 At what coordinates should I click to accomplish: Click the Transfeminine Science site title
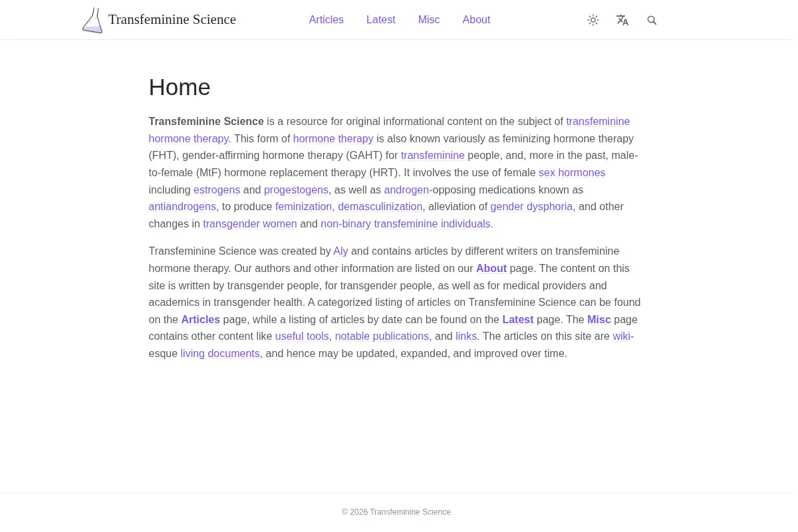click(172, 20)
